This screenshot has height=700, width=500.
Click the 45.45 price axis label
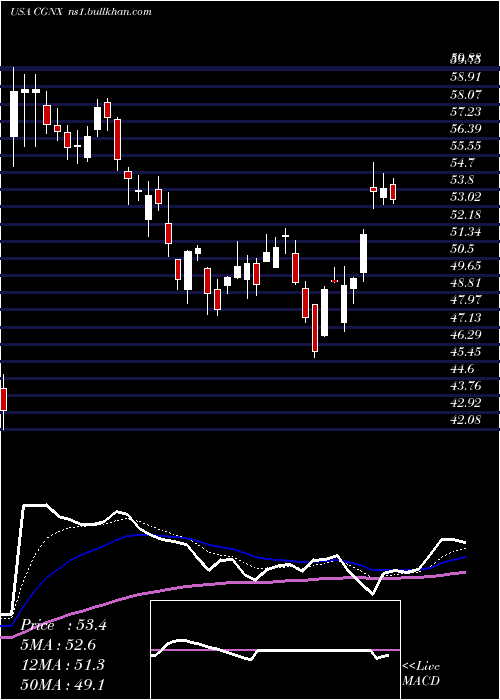pos(466,352)
